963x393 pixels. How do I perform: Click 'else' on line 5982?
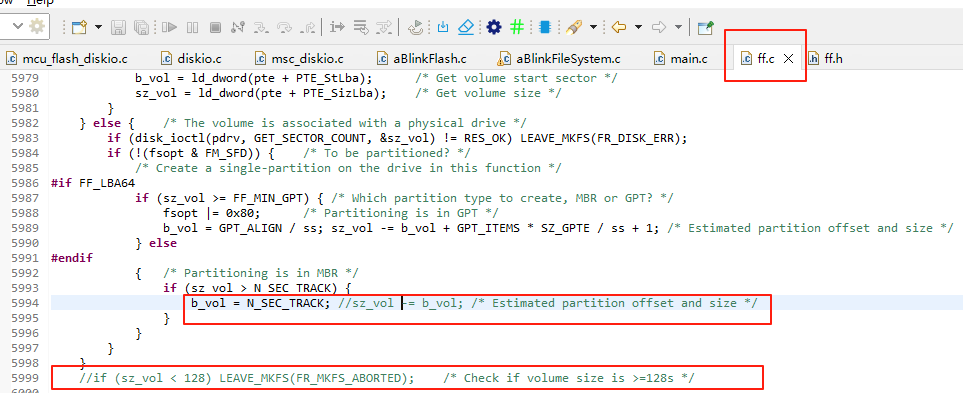(107, 123)
